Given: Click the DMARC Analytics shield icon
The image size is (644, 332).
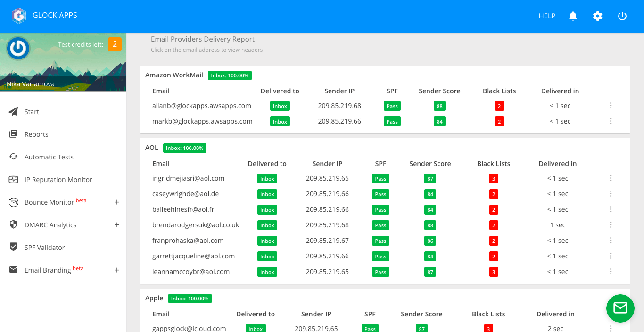Looking at the screenshot, I should [x=13, y=224].
